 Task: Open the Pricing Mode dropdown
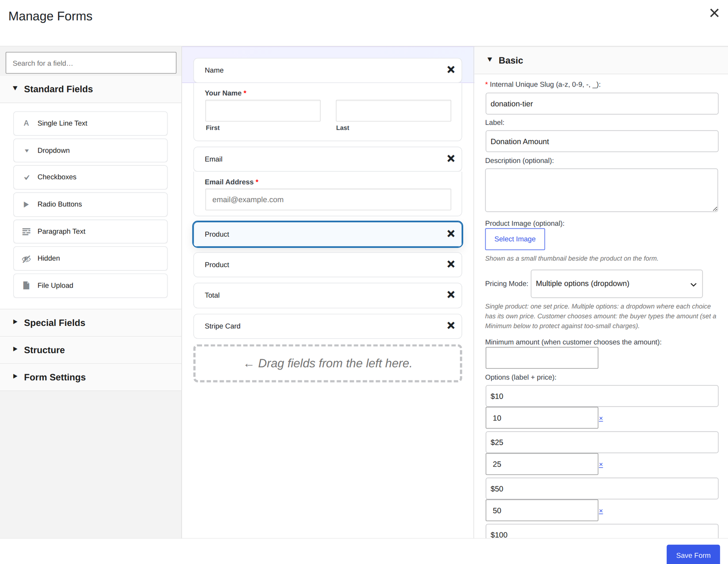coord(617,284)
